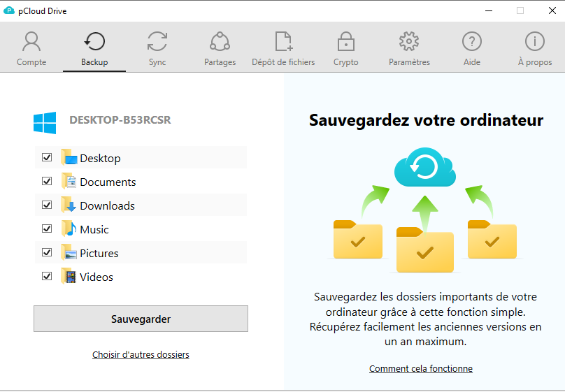Click the Sauvegarder button

pyautogui.click(x=141, y=319)
